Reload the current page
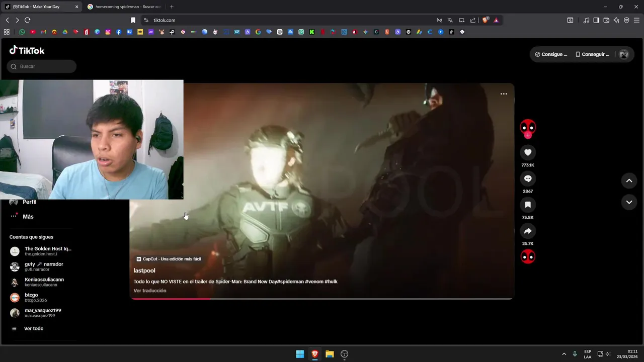The width and height of the screenshot is (644, 362). point(27,20)
